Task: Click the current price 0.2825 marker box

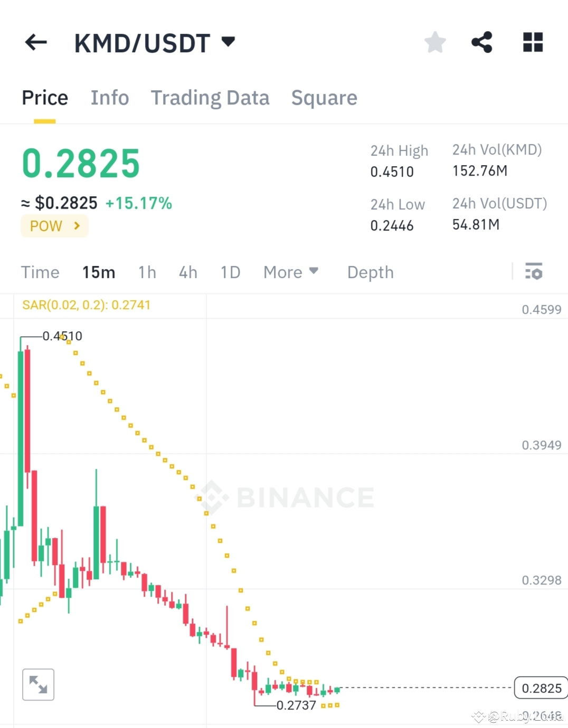Action: (540, 688)
